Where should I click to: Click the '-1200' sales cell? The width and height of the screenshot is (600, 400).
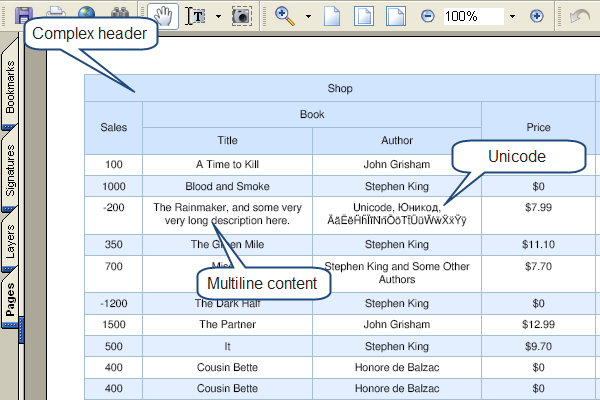114,304
